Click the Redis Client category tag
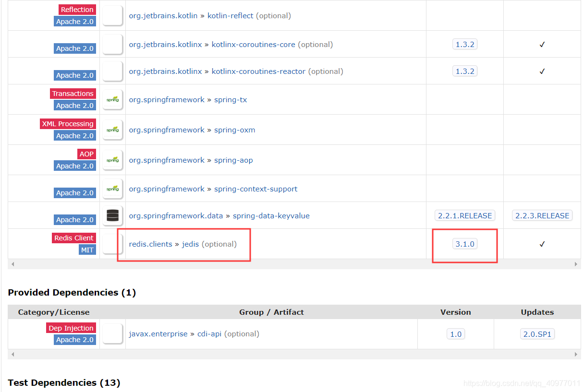The height and width of the screenshot is (392, 584). pos(74,238)
